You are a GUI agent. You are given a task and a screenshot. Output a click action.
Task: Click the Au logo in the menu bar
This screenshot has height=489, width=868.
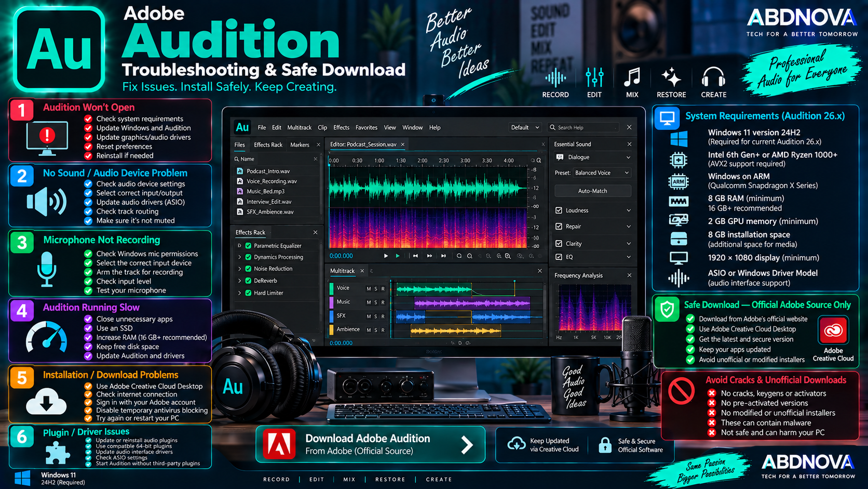click(242, 127)
